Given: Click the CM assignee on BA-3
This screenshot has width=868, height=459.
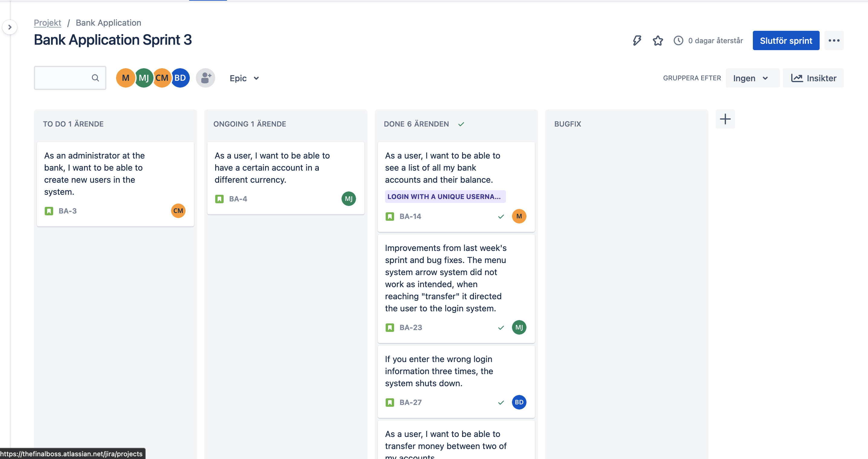Looking at the screenshot, I should coord(178,211).
